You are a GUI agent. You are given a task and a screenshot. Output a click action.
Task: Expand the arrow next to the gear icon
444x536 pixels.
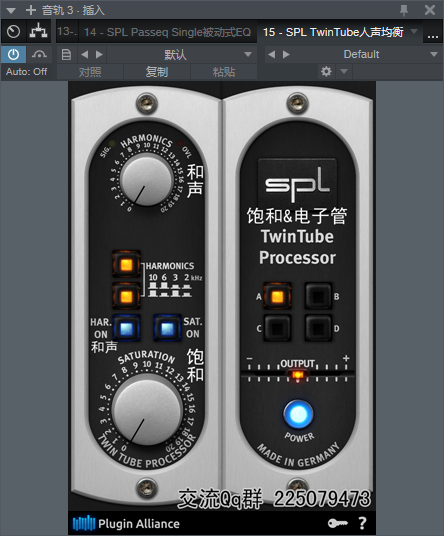[344, 71]
